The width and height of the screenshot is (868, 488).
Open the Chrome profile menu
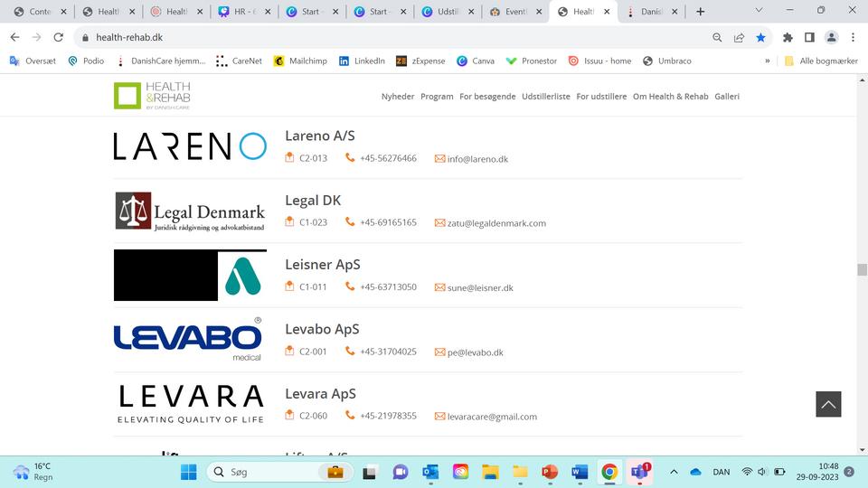tap(831, 37)
